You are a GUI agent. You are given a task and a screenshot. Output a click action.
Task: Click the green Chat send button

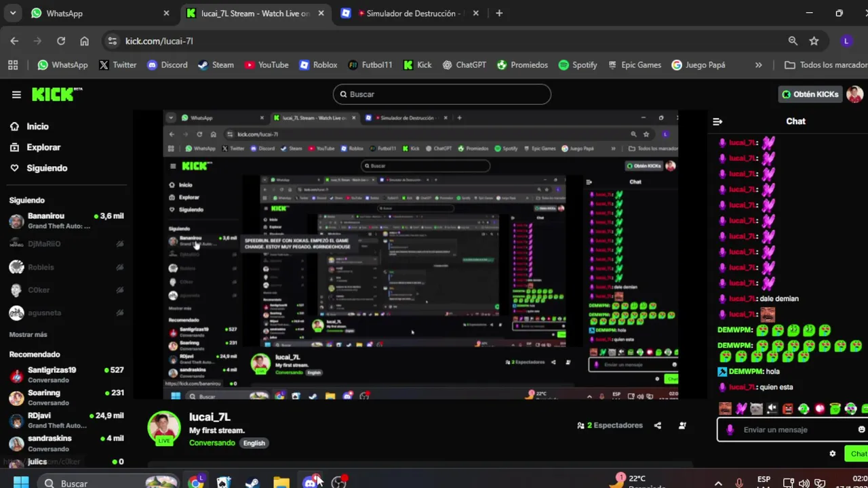(x=857, y=453)
